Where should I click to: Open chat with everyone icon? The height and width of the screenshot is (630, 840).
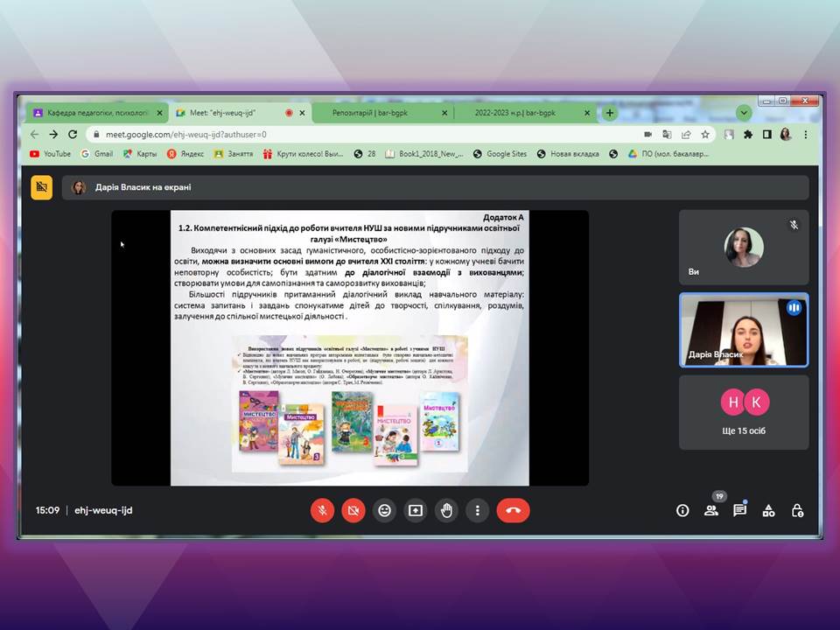pos(740,510)
